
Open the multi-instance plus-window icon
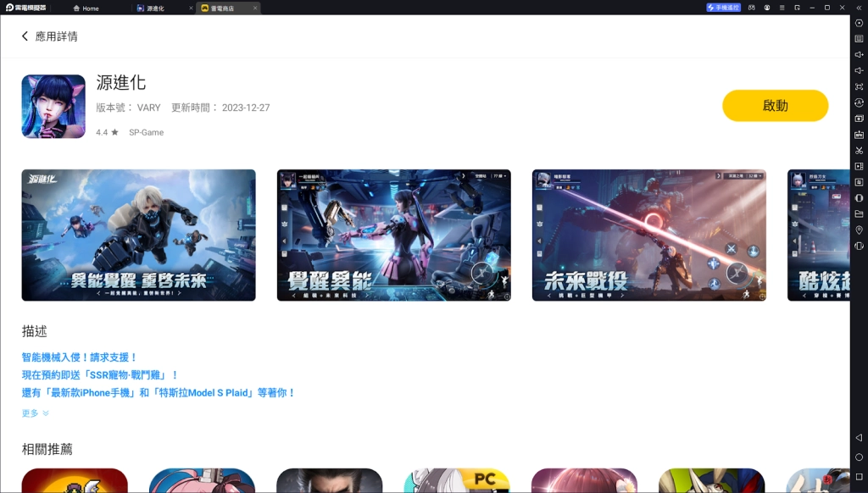859,119
